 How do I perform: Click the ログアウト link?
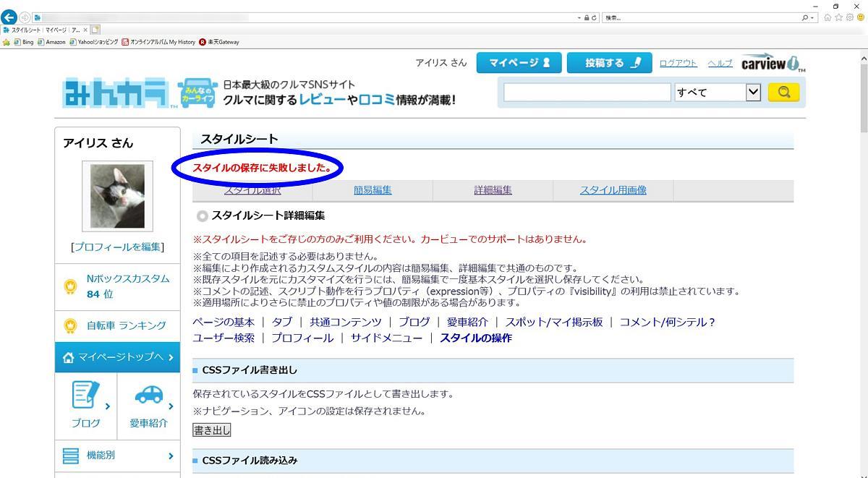click(678, 64)
